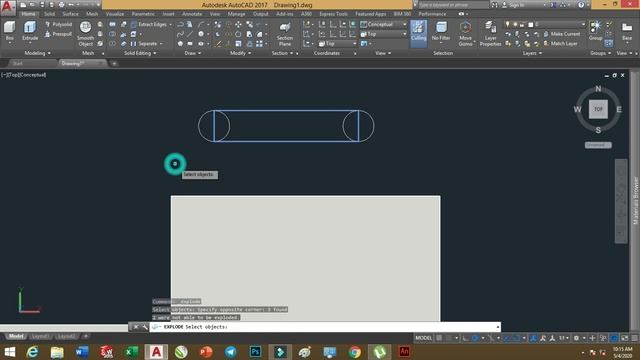The width and height of the screenshot is (640, 360).
Task: Click the N compass direction on ViewCube
Action: coord(598,89)
